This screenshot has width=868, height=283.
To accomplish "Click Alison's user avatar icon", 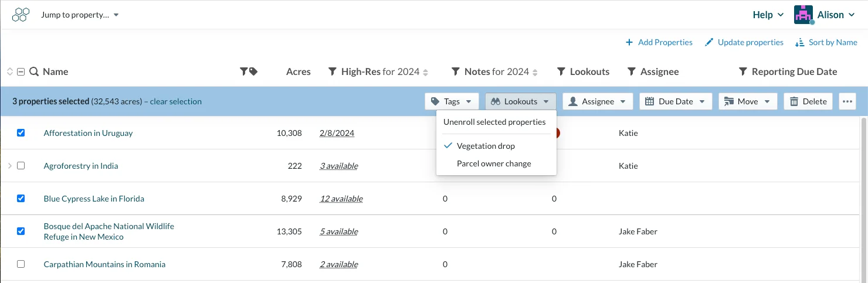I will [x=803, y=15].
